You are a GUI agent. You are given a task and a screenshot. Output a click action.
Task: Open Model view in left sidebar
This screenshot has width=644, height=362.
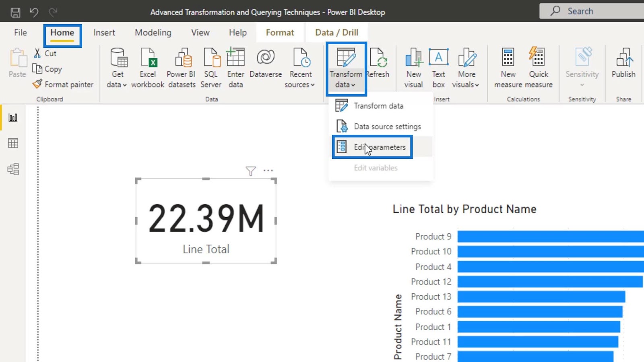[13, 169]
